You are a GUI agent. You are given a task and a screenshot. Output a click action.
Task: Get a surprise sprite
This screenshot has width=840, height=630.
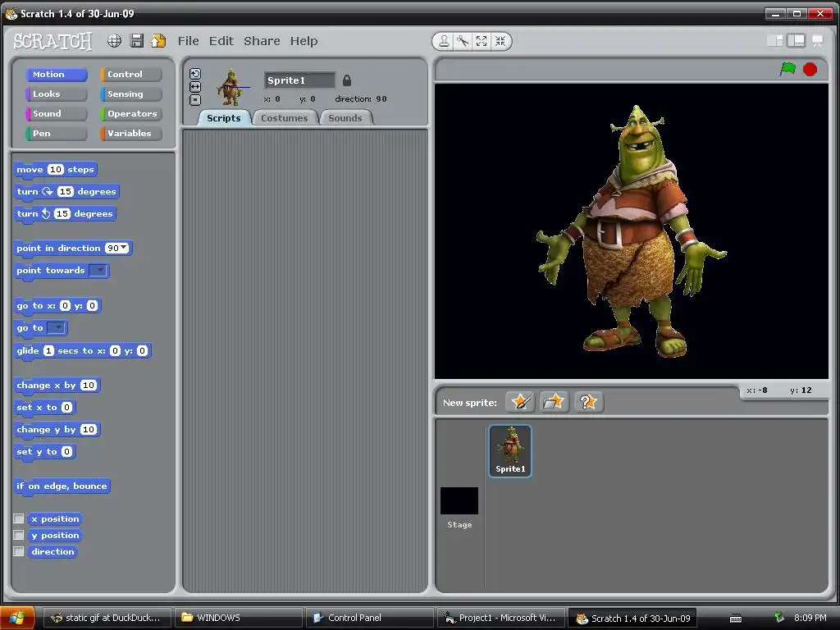(588, 402)
